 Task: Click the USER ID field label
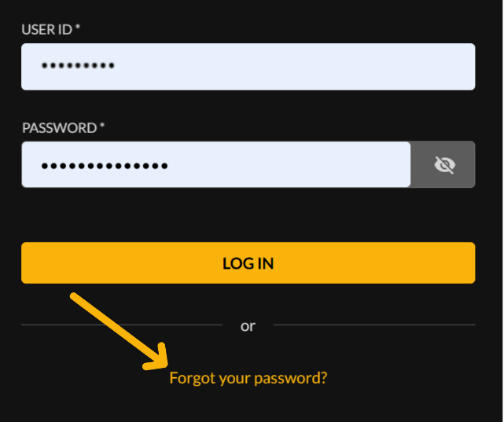click(47, 29)
